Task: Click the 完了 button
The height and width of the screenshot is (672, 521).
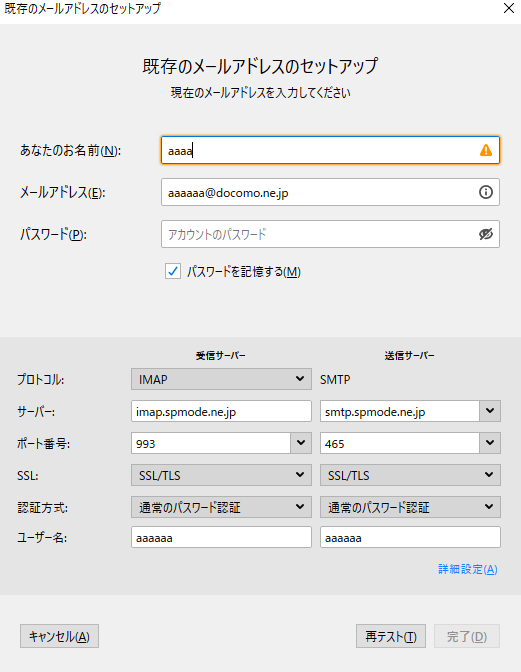Action: [467, 636]
